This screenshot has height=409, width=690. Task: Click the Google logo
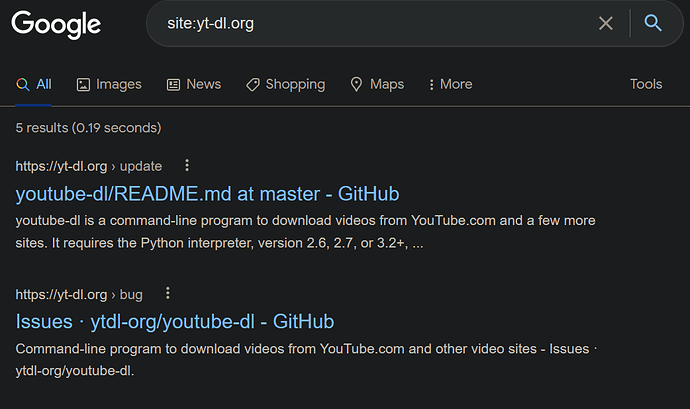click(56, 25)
